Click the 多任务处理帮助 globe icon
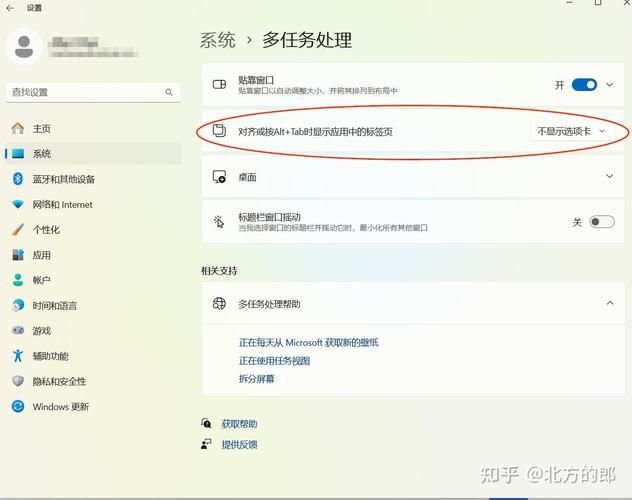This screenshot has height=500, width=632. (x=219, y=303)
